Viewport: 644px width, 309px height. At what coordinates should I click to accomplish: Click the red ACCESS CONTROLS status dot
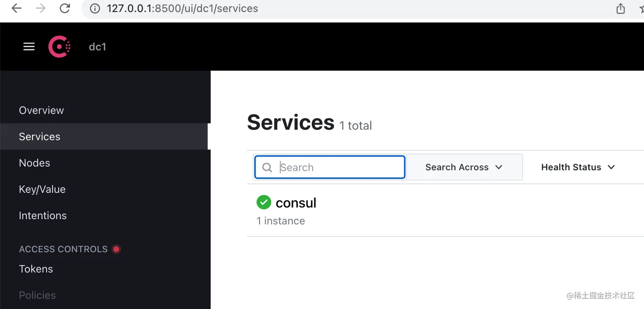pos(116,249)
